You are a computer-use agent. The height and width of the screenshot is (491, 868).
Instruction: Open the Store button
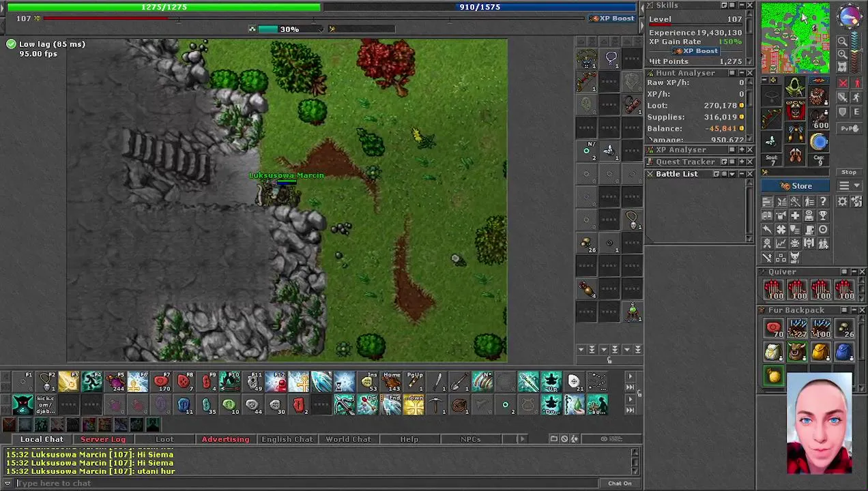tap(796, 185)
